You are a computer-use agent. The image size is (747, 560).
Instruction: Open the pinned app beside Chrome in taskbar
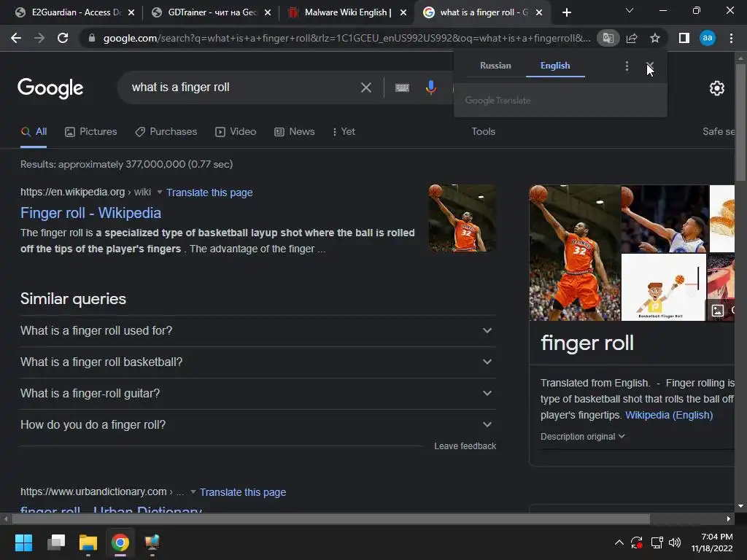pos(152,542)
